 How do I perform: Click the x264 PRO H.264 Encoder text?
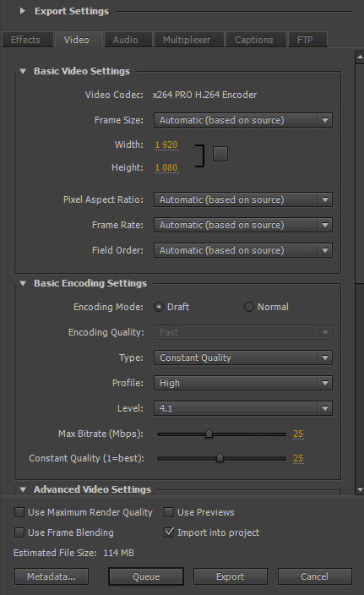[x=204, y=95]
